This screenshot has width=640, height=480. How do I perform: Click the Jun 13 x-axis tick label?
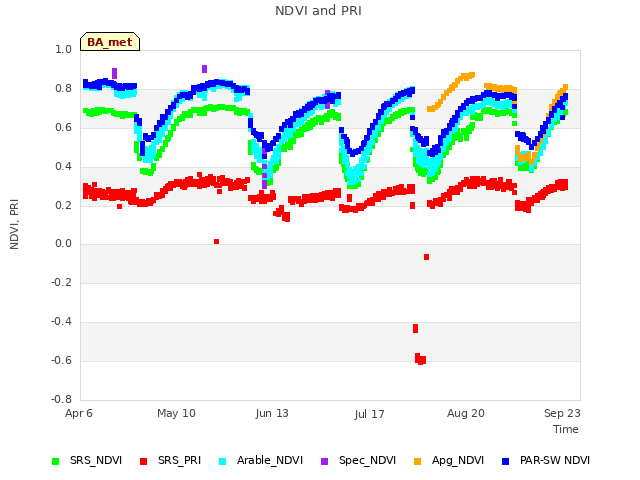tap(272, 413)
